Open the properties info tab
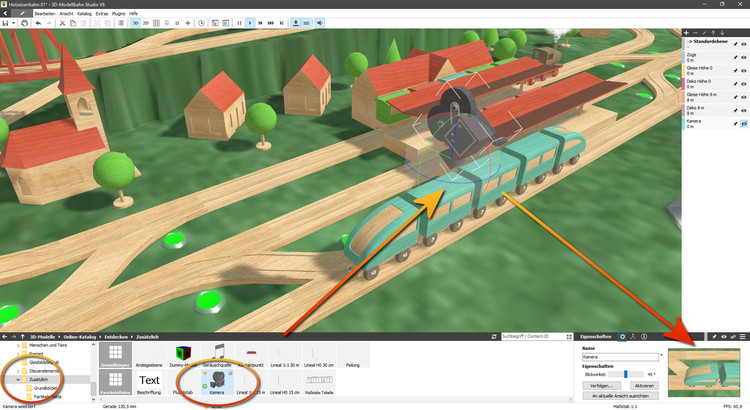Screen dimensions: 750x410 point(644,337)
